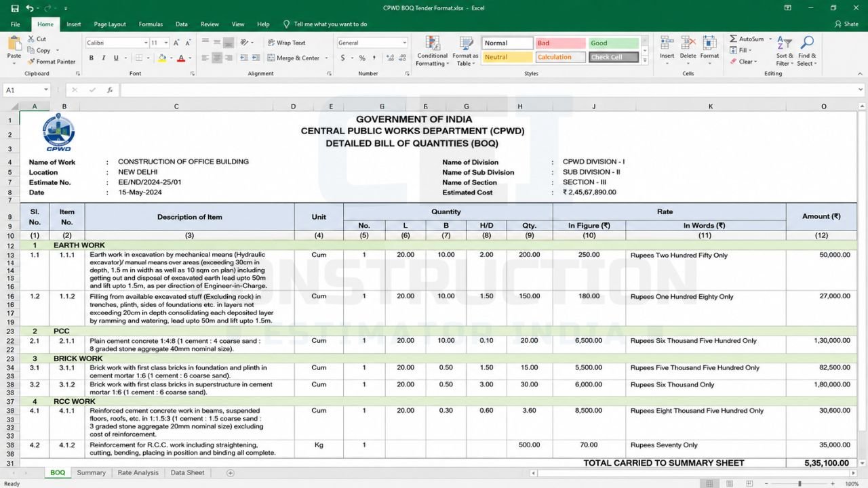Image resolution: width=868 pixels, height=488 pixels.
Task: Toggle Wrap Text
Action: pos(287,43)
